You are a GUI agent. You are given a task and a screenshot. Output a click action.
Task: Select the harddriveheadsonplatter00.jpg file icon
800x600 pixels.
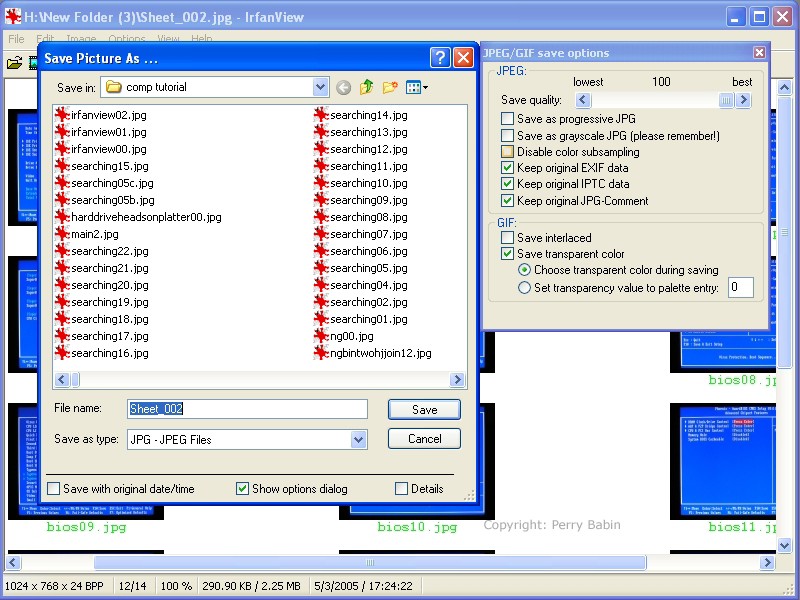(62, 217)
